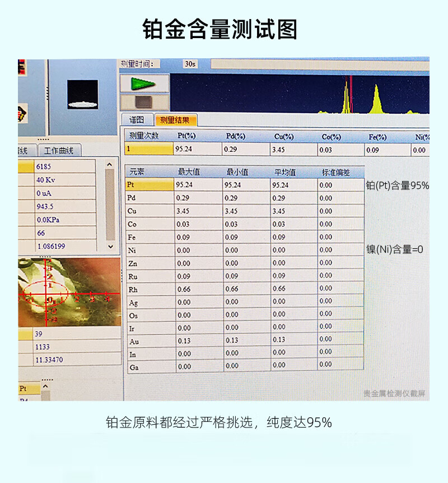Select the Ir element row
Viewport: 448px width, 483px height.
pos(245,328)
